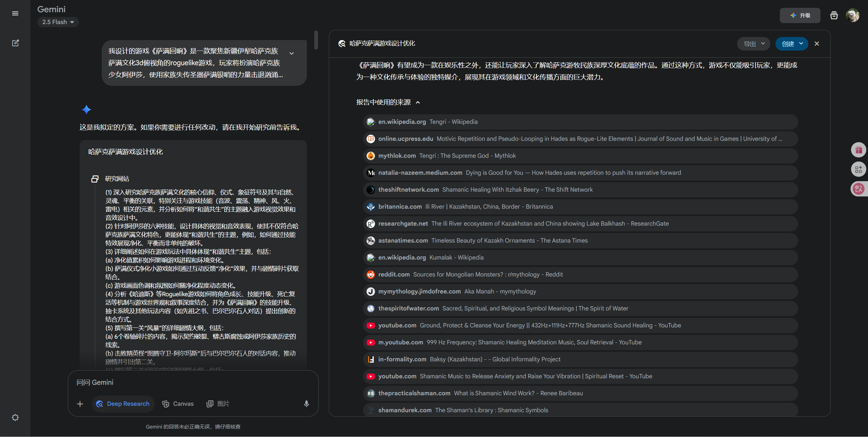Click the britannica.com favicon
The image size is (868, 437).
click(371, 207)
